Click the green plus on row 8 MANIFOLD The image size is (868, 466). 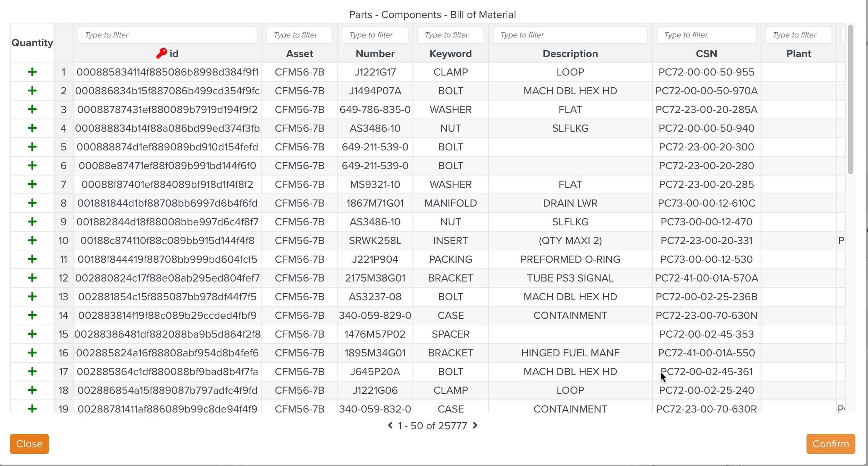[x=32, y=203]
